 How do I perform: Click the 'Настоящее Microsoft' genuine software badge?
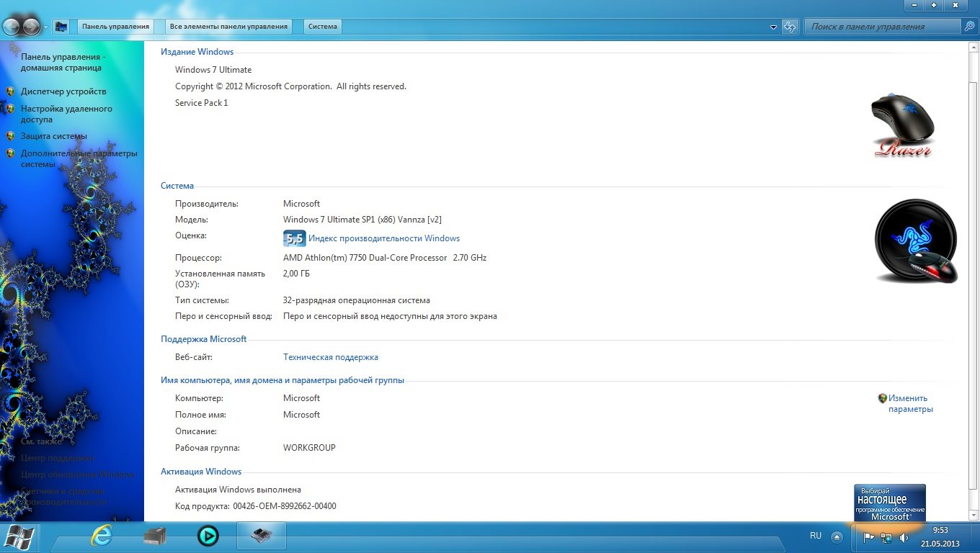[890, 503]
